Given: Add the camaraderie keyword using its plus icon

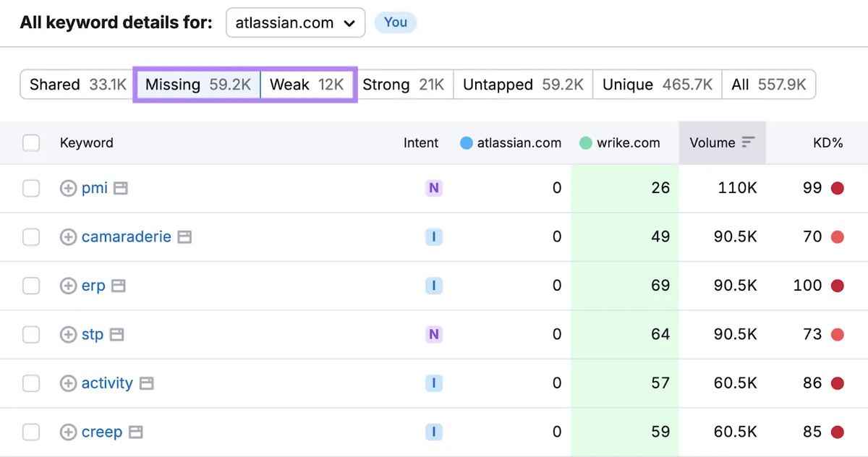Looking at the screenshot, I should point(68,237).
